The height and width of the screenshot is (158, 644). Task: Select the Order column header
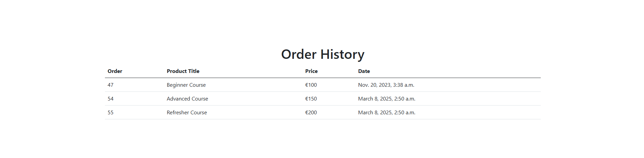[x=115, y=71]
